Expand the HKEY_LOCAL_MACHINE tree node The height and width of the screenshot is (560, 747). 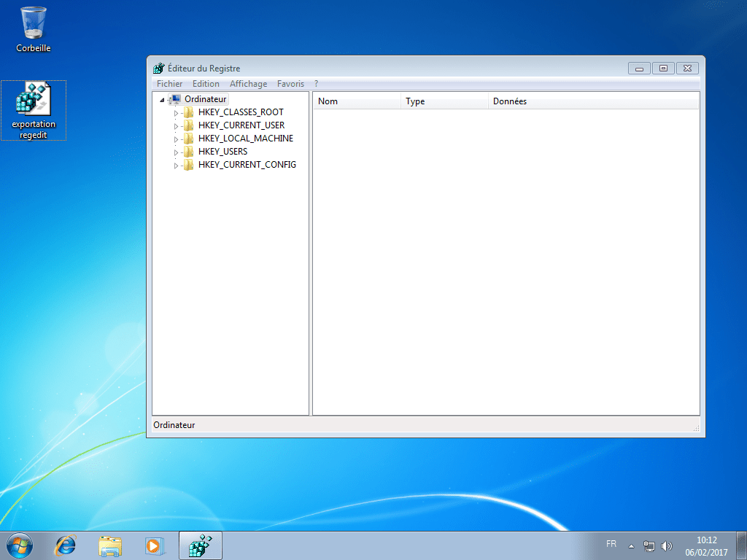[x=176, y=139]
